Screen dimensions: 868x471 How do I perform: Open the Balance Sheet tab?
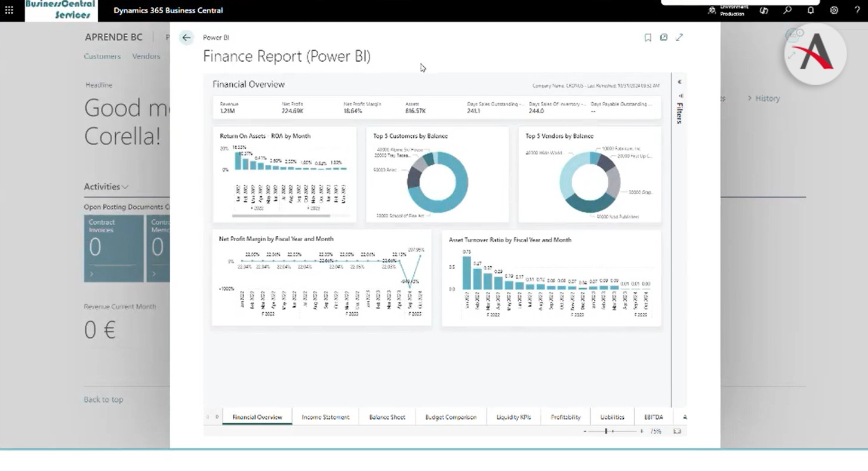[x=387, y=417]
